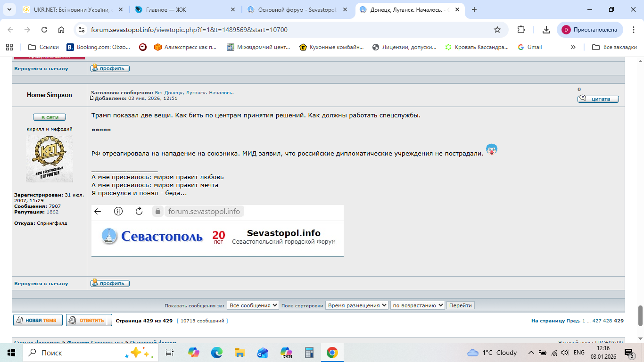Open the 'Приостановлена' profile menu
The width and height of the screenshot is (644, 362).
click(590, 30)
